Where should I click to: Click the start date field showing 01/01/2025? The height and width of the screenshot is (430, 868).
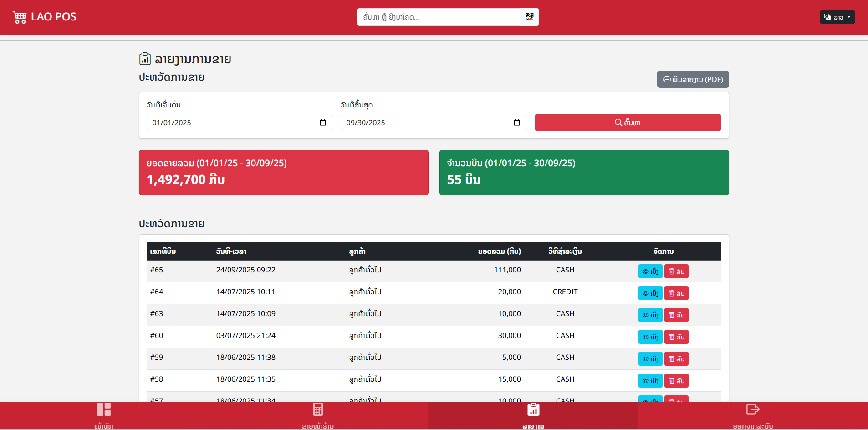[x=232, y=123]
